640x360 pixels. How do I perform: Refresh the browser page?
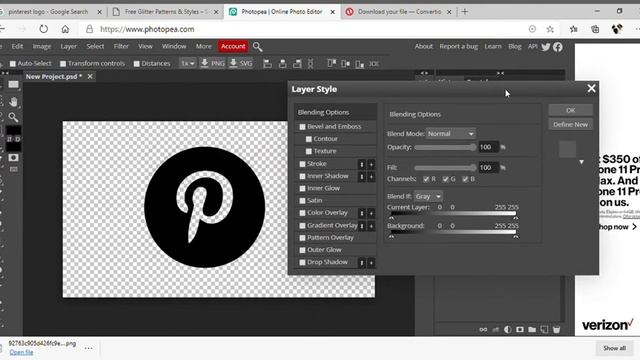[44, 29]
